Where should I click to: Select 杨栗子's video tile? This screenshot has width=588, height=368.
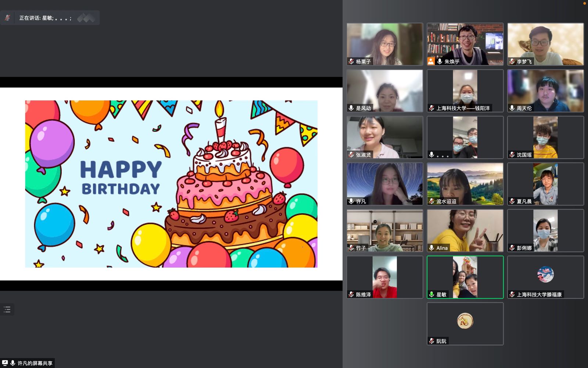(x=385, y=44)
